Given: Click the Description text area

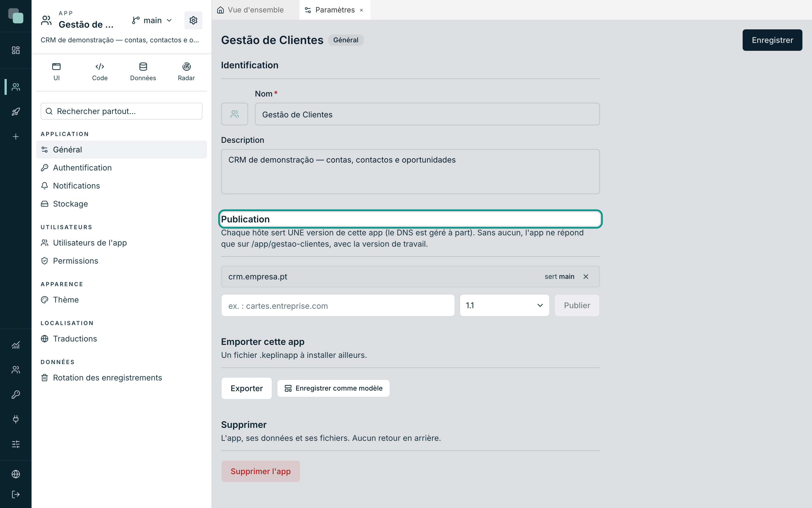Looking at the screenshot, I should (x=410, y=171).
